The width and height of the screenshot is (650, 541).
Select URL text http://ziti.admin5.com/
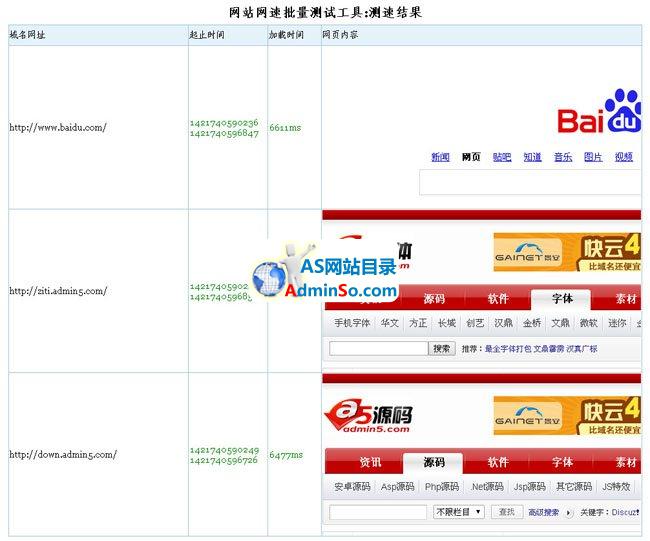click(x=58, y=291)
